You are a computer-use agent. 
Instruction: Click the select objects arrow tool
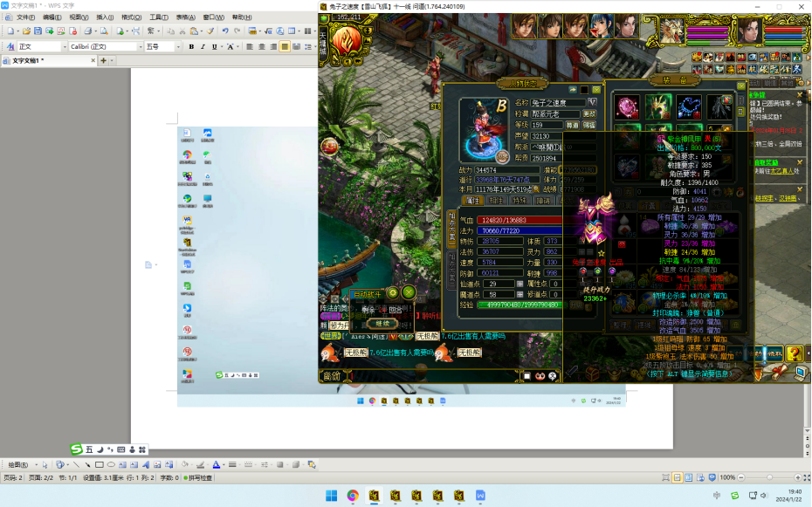click(x=45, y=464)
